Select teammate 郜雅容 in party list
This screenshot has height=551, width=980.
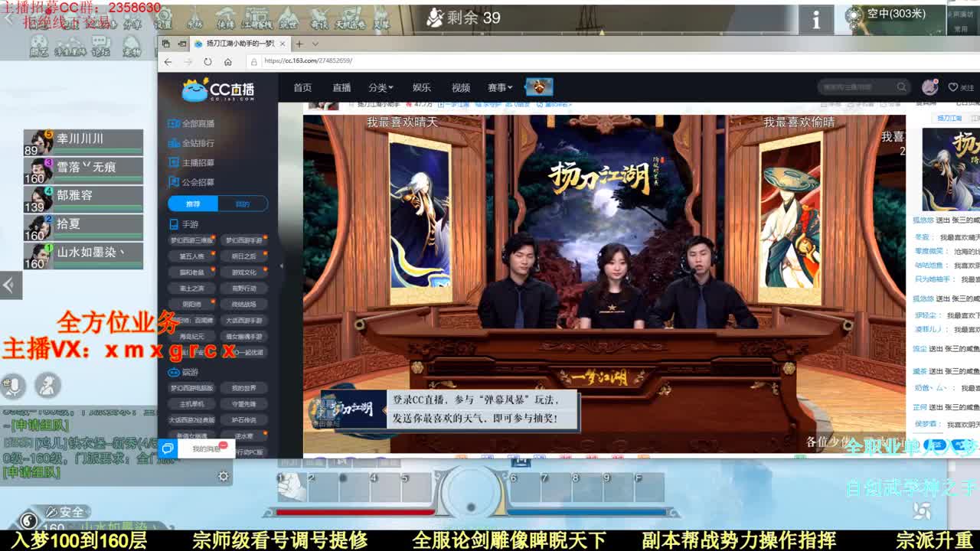click(x=83, y=198)
